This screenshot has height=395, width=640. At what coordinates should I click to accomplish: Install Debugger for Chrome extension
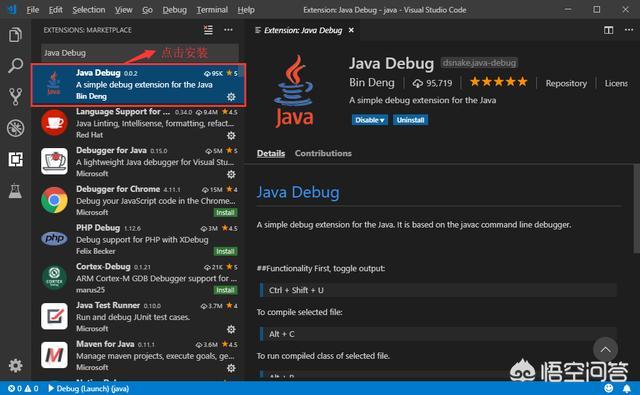pyautogui.click(x=225, y=213)
